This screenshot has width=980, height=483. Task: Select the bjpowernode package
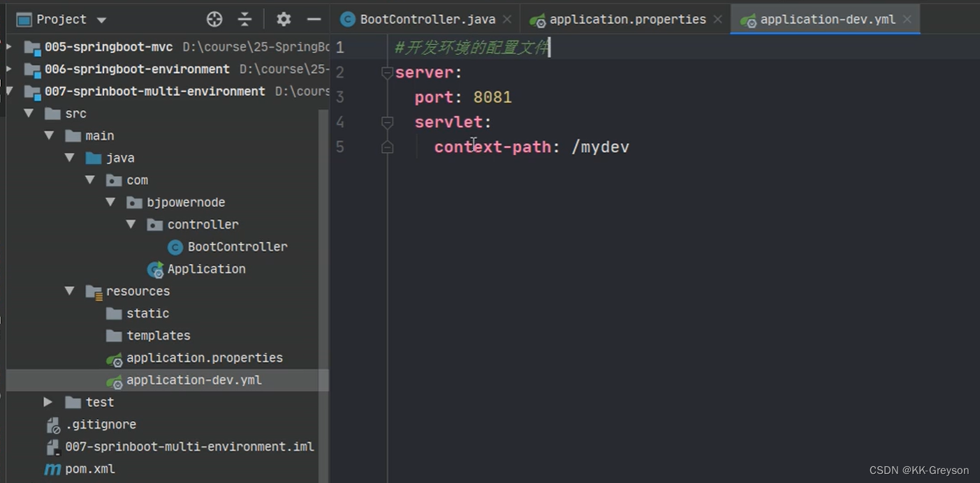tap(186, 202)
